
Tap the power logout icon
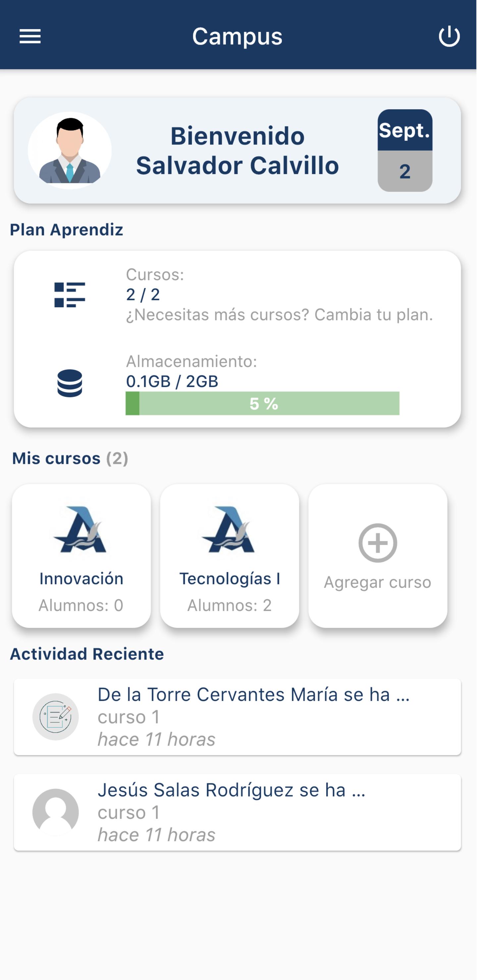pyautogui.click(x=449, y=36)
